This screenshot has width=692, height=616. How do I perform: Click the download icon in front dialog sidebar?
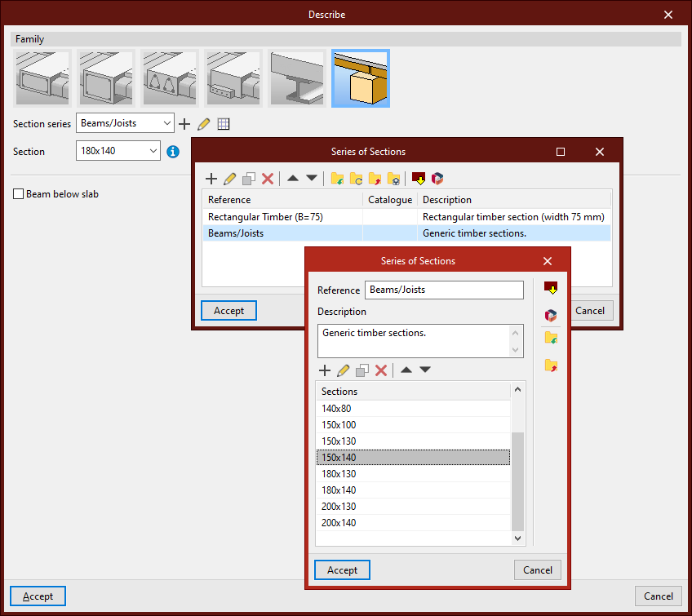pos(551,288)
